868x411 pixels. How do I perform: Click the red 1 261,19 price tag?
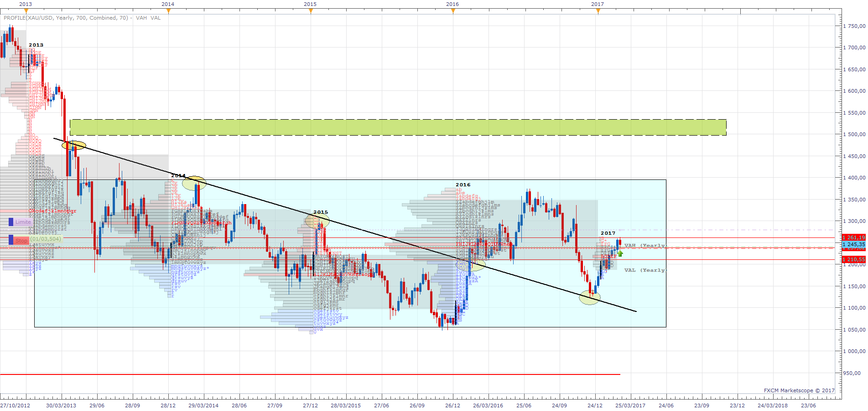pos(853,237)
